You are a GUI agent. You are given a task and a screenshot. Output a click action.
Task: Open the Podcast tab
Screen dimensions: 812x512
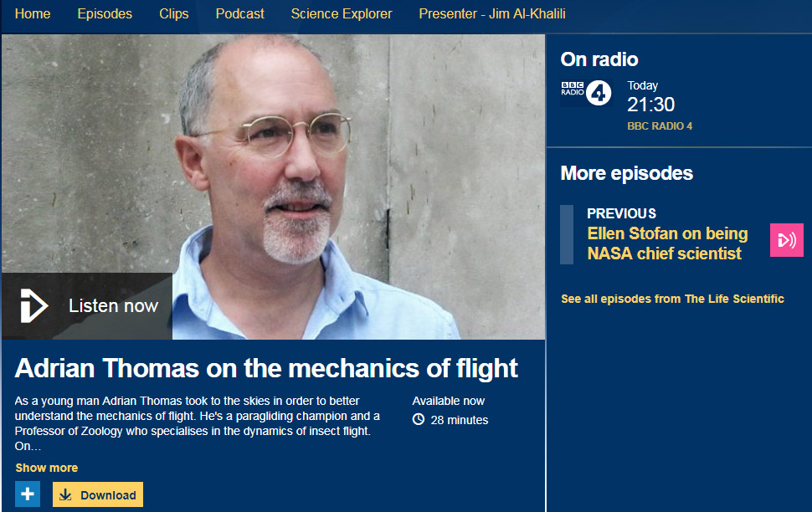click(239, 14)
